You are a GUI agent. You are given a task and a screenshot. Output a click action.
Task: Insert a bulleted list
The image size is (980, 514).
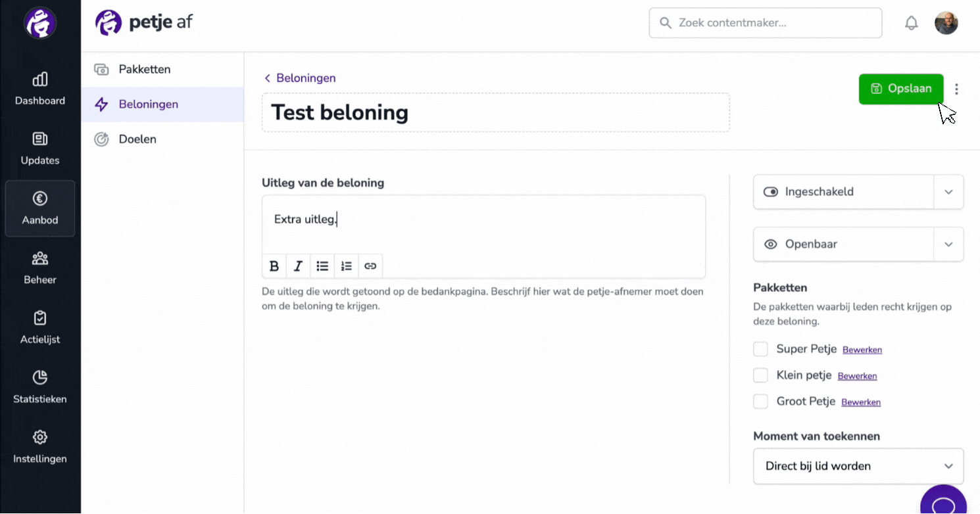click(322, 266)
